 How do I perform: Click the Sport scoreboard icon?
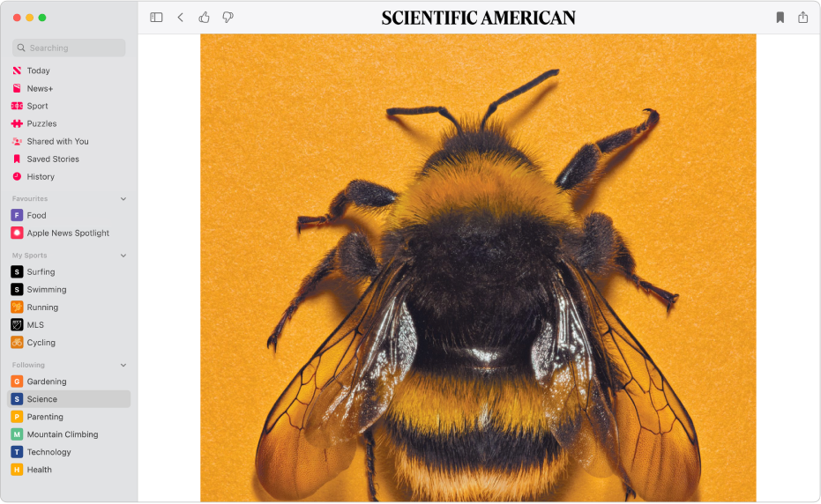click(x=17, y=106)
